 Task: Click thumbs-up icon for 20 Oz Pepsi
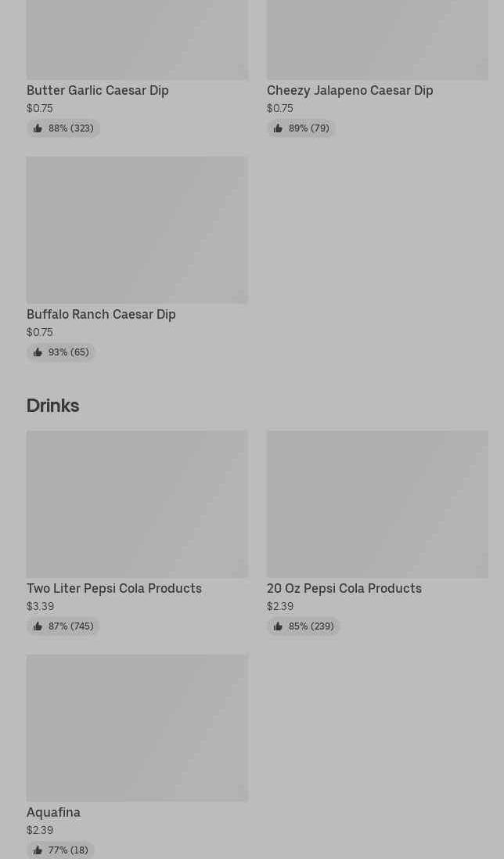(x=278, y=626)
